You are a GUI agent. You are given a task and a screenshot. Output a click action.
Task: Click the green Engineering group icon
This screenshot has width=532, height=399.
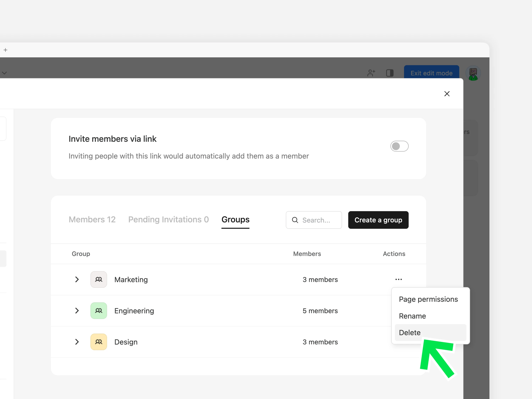99,311
